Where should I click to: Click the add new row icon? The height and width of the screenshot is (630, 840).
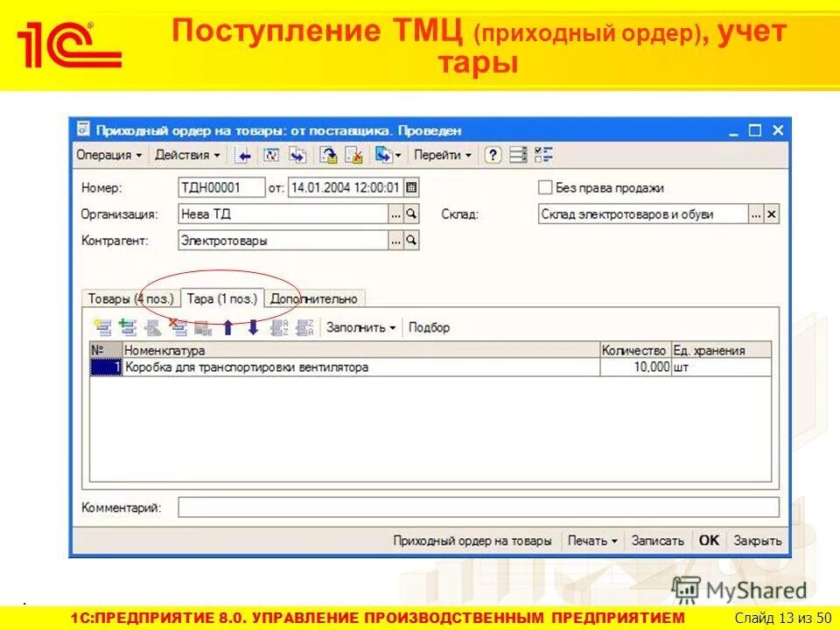[102, 328]
